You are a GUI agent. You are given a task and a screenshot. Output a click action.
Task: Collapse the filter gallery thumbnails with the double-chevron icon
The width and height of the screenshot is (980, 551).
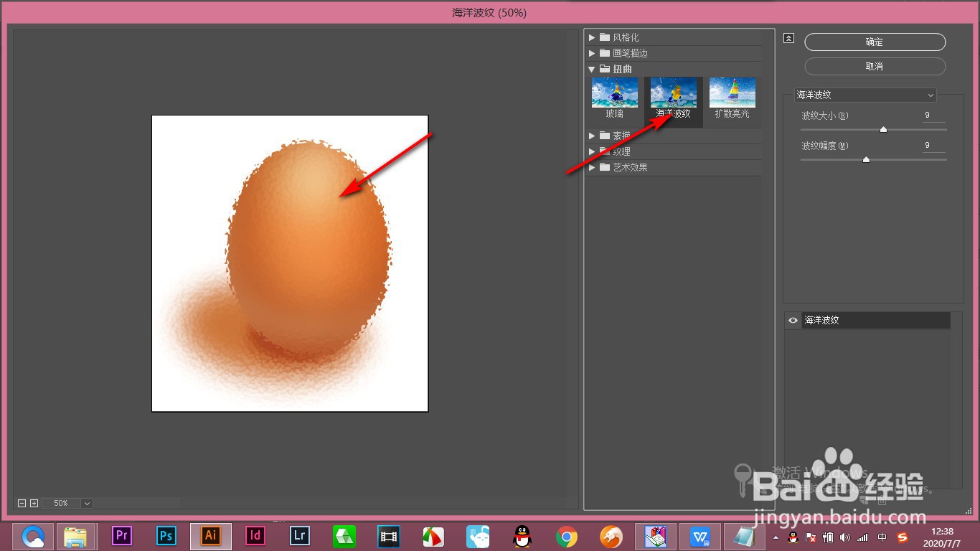pos(789,39)
